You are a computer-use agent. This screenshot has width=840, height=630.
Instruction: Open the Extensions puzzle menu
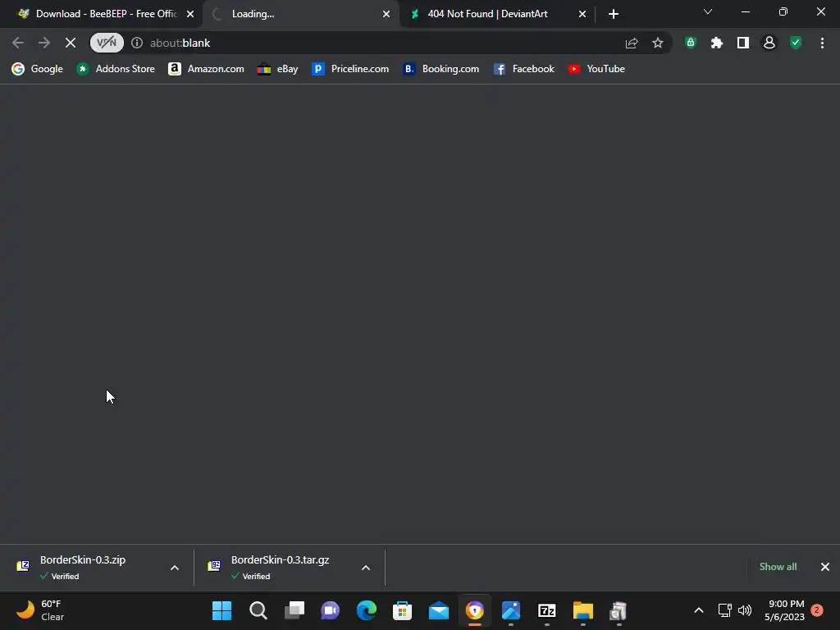point(717,43)
